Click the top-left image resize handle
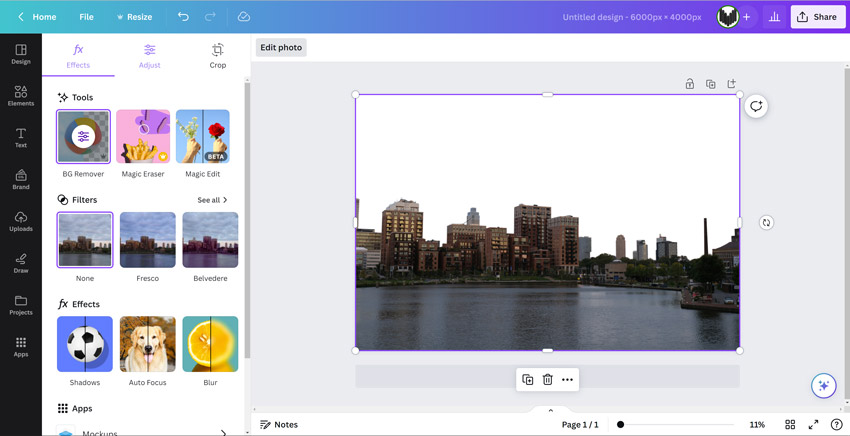The image size is (850, 436). pyautogui.click(x=356, y=94)
